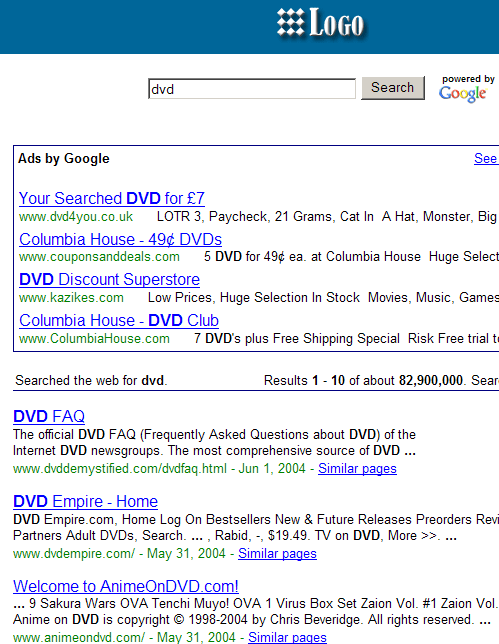Click the www.dvddemystified.com/dvdfaq.html URL text
Viewport: 499px width, 644px height.
pos(120,469)
